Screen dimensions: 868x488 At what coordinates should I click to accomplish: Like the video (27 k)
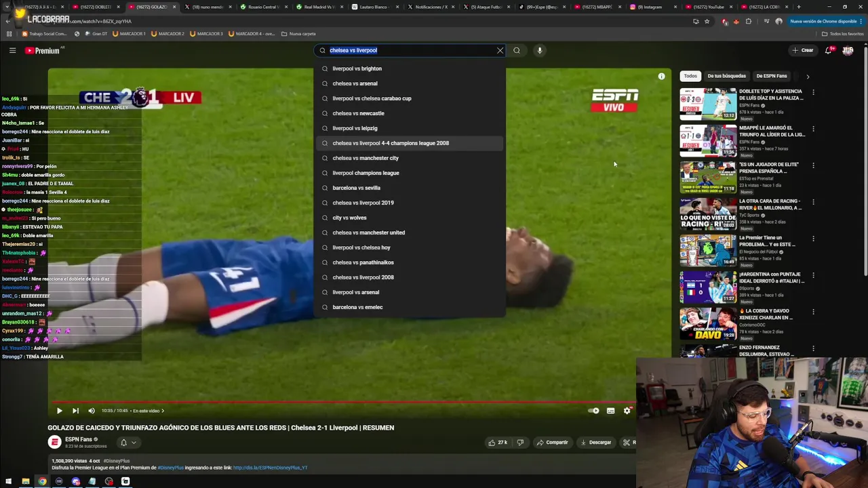[498, 443]
